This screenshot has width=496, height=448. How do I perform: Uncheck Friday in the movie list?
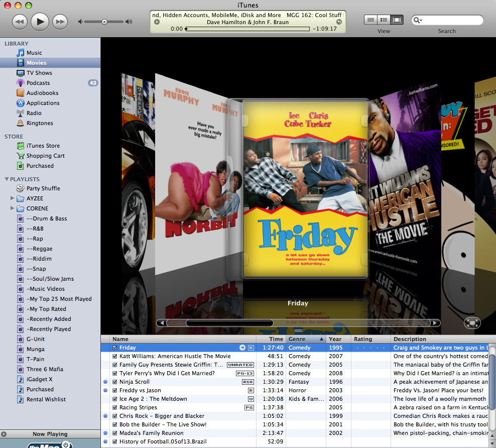pyautogui.click(x=115, y=347)
